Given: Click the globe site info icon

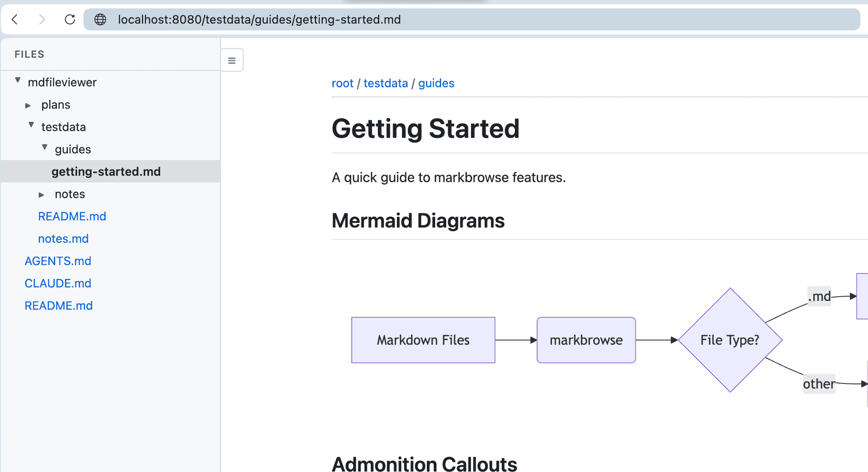Looking at the screenshot, I should (x=100, y=19).
